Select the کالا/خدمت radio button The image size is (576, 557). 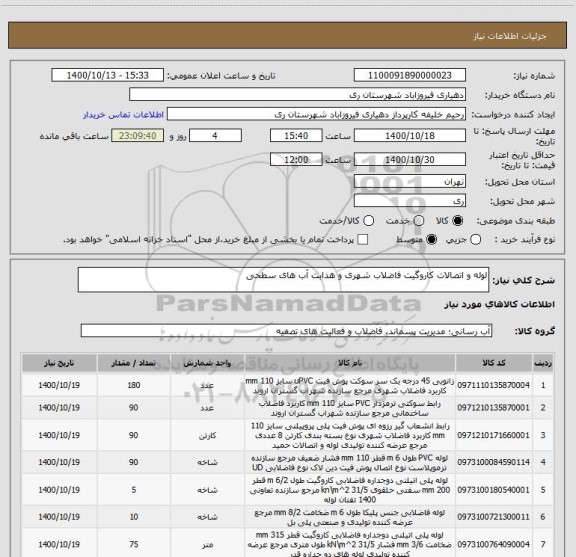click(368, 221)
